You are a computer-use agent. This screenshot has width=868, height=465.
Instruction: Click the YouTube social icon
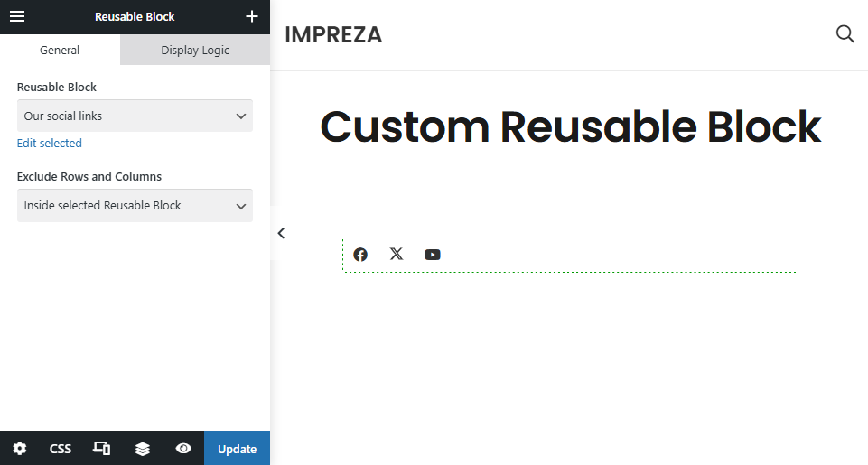[x=433, y=255]
